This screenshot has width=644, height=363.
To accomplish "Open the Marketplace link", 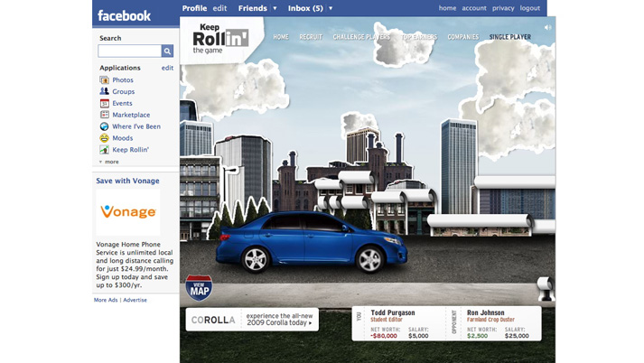I will pyautogui.click(x=131, y=115).
